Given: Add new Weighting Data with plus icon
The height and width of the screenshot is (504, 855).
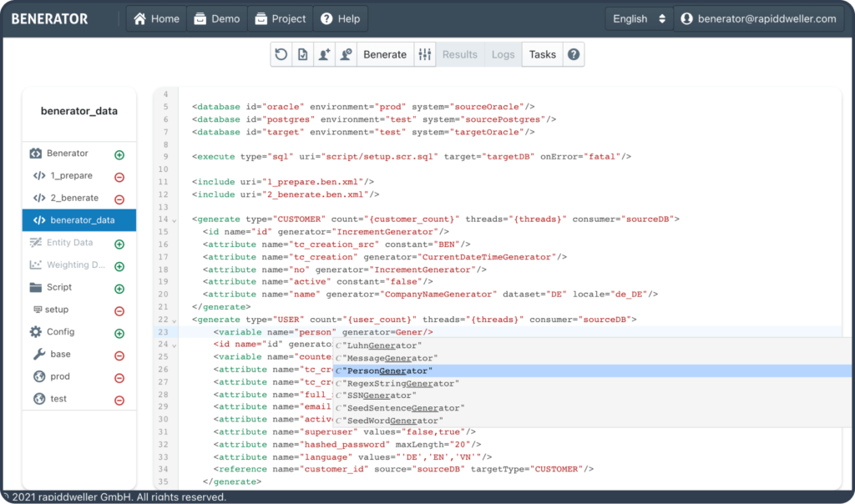Looking at the screenshot, I should [119, 266].
